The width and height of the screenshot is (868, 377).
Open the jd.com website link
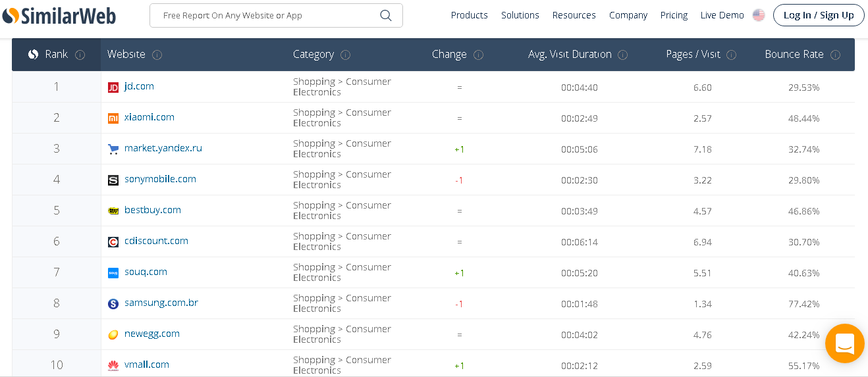click(139, 86)
